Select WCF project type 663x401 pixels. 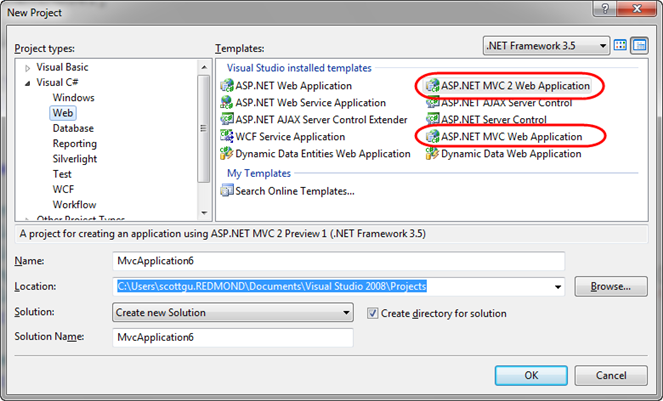(x=63, y=190)
